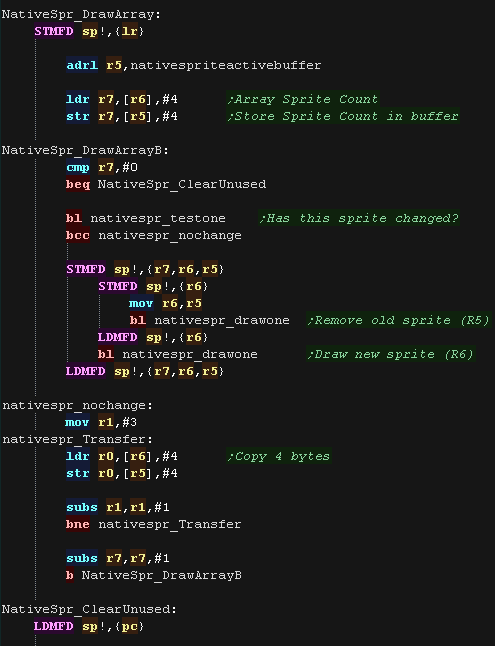Click nativespr_nochange after bcc
The height and width of the screenshot is (646, 495).
click(x=170, y=235)
